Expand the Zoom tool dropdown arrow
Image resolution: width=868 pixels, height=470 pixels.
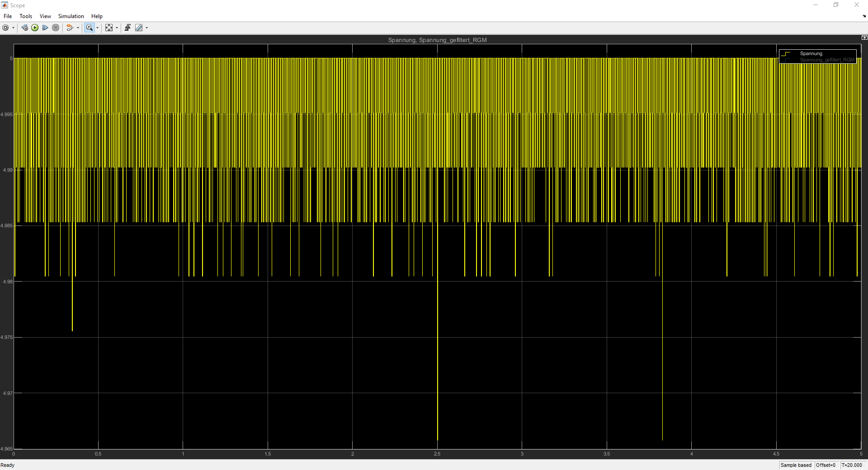click(97, 28)
